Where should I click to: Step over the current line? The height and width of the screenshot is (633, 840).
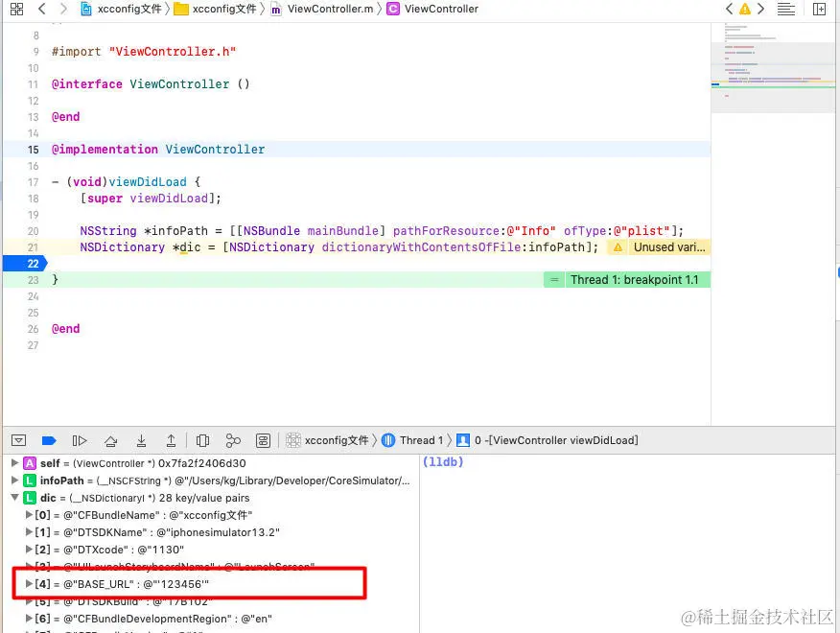tap(111, 440)
